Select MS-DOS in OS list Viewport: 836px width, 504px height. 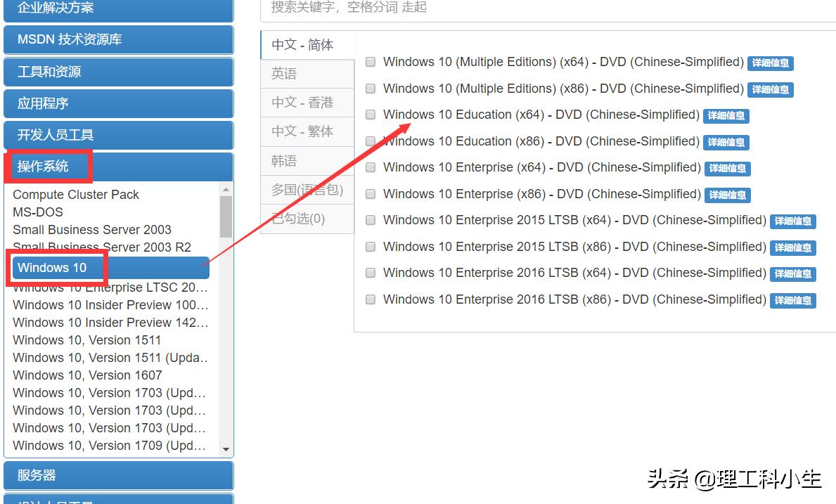click(x=38, y=212)
